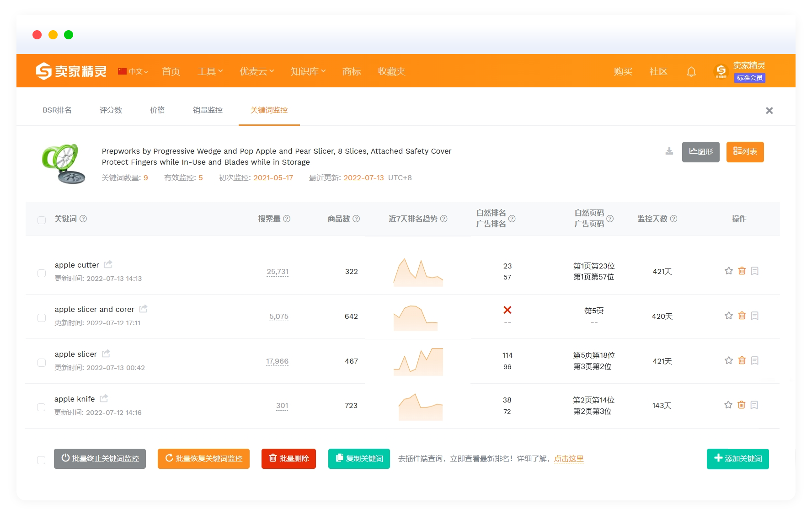Expand the 优麦云 menu
The width and height of the screenshot is (812, 526).
click(x=257, y=71)
